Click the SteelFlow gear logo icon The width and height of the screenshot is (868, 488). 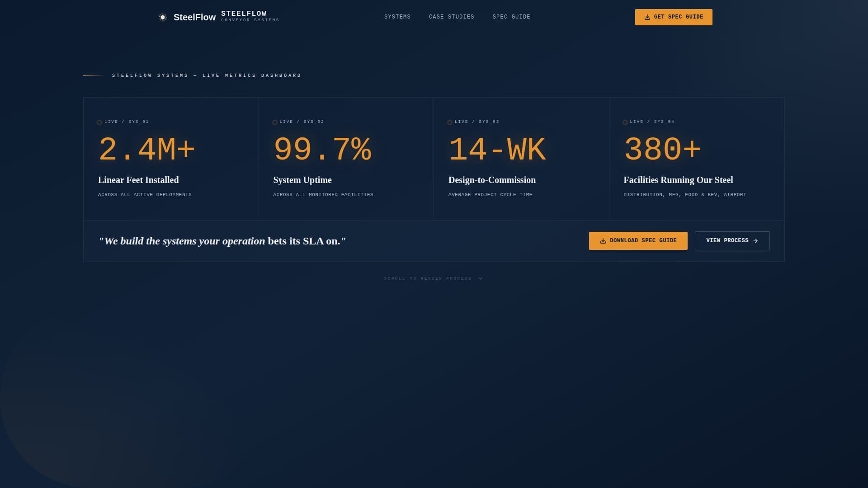(163, 17)
